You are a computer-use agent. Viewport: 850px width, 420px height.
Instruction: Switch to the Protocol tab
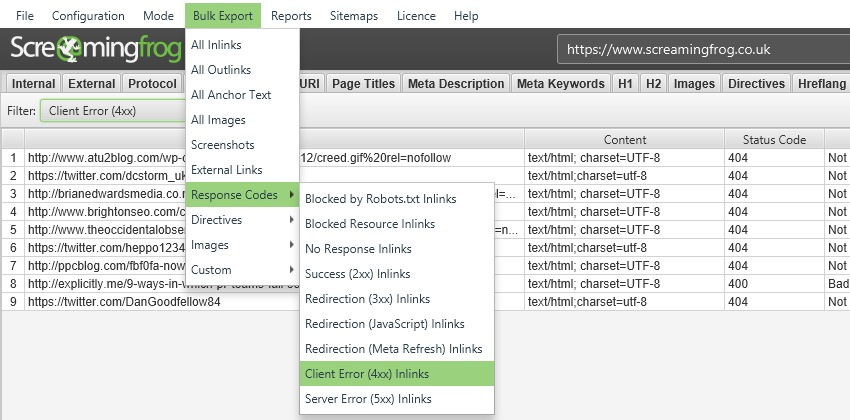[x=152, y=83]
